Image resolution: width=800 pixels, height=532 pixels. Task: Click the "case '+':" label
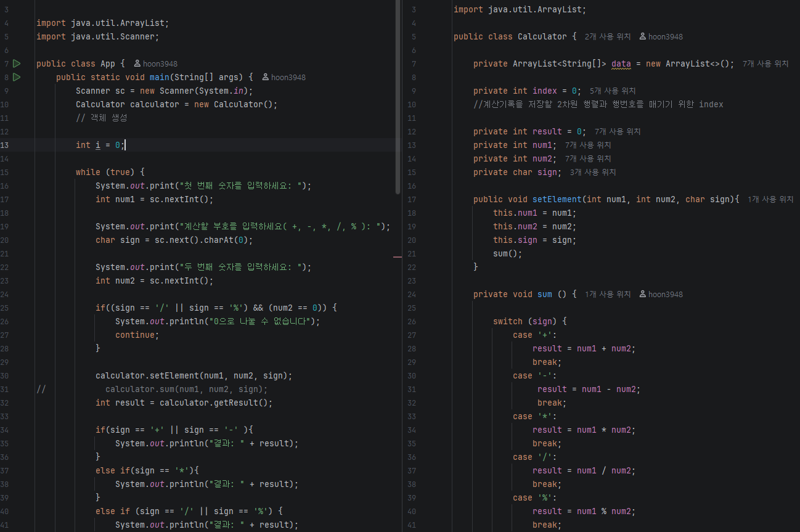click(x=535, y=335)
